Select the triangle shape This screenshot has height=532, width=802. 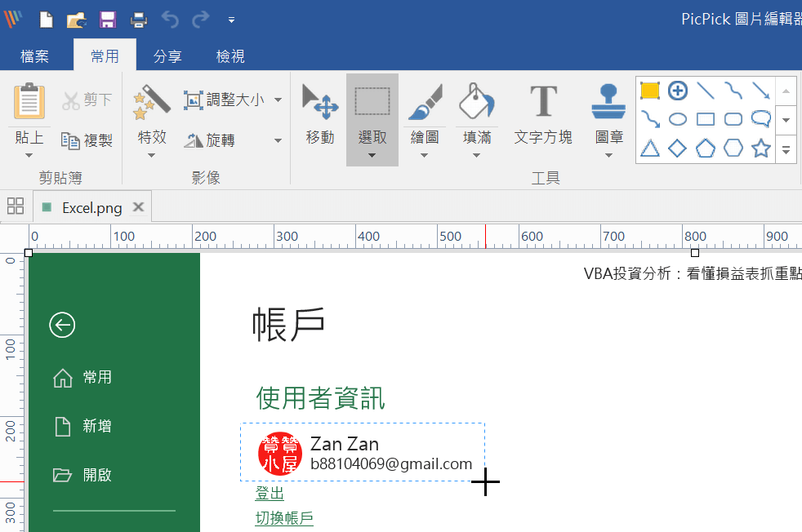click(x=650, y=149)
